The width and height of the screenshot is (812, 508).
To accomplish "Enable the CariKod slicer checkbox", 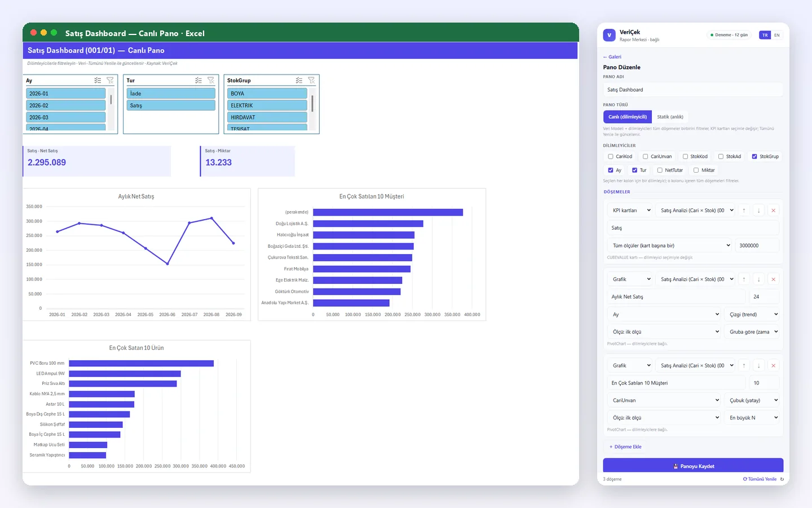I will pyautogui.click(x=610, y=156).
